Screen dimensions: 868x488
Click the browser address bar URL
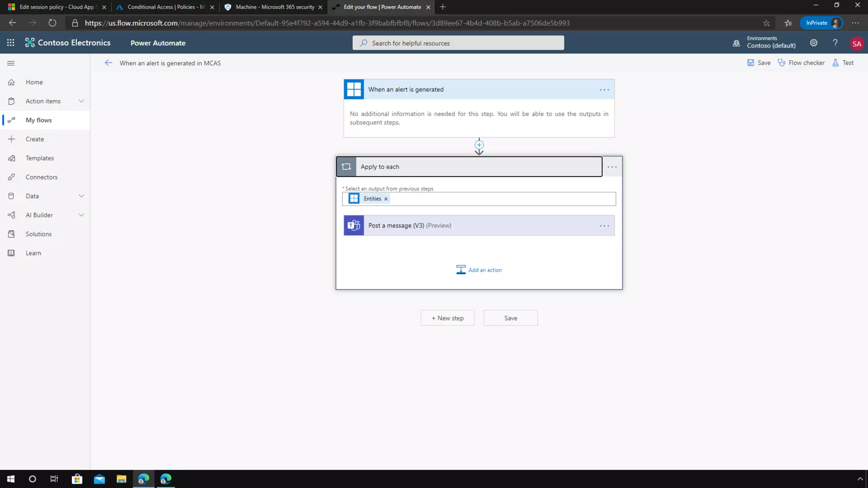(327, 23)
